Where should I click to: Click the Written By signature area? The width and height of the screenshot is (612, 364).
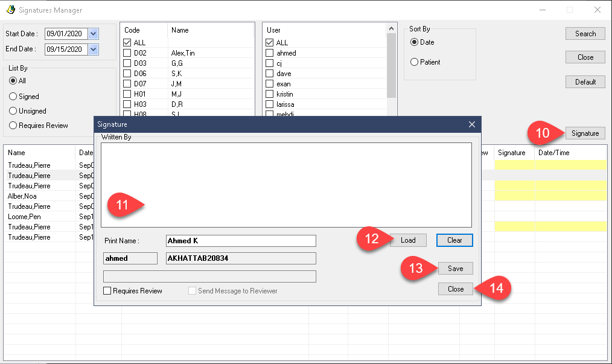click(286, 185)
